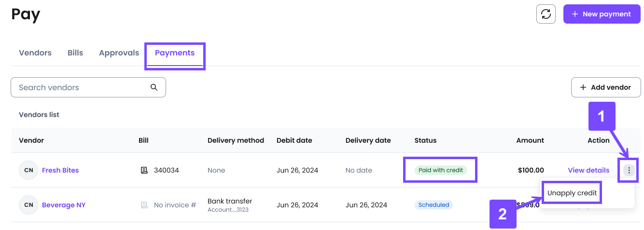Open the Approvals tab
Image resolution: width=644 pixels, height=230 pixels.
[119, 53]
